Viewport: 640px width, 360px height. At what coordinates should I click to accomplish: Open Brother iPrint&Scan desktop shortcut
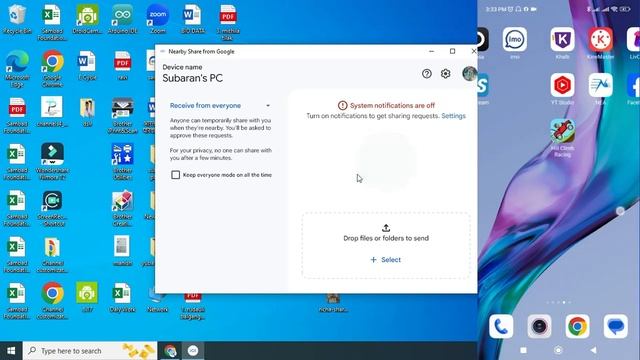coord(122,116)
